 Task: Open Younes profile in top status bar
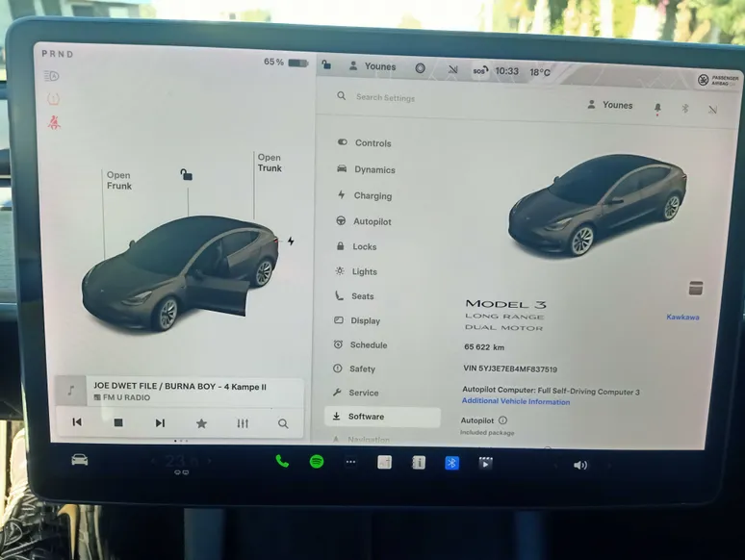click(x=372, y=66)
